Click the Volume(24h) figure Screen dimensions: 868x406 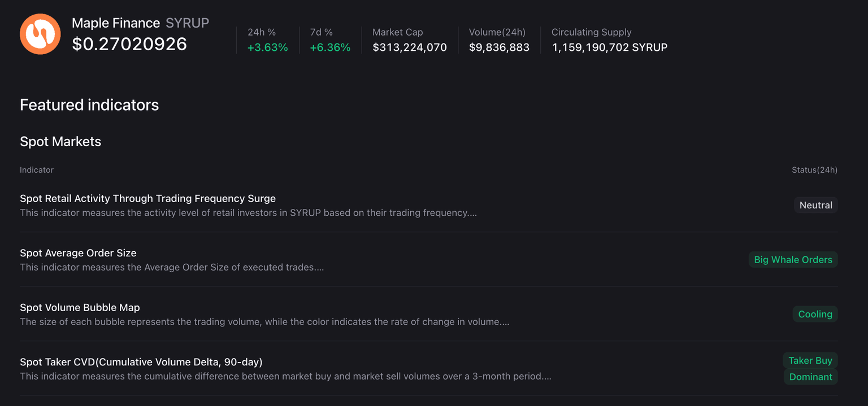click(x=499, y=47)
